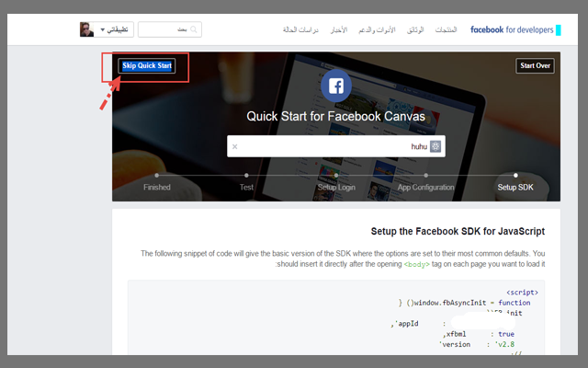Screen dimensions: 588x368
Task: Open the الوثائق menu item
Action: tap(415, 29)
